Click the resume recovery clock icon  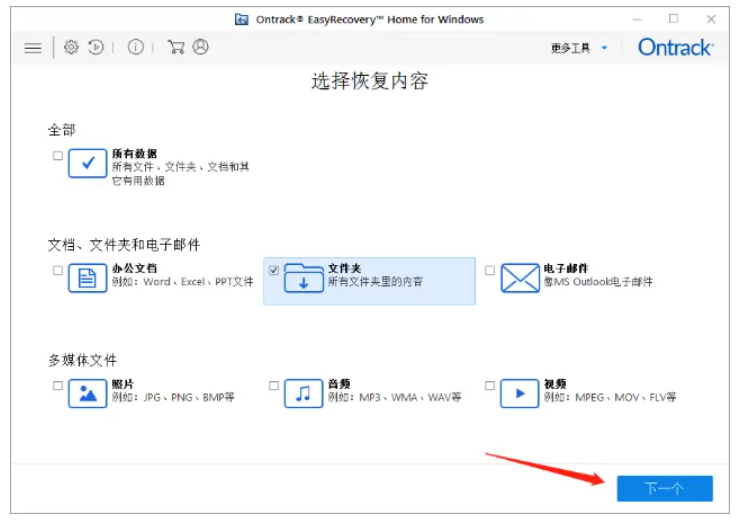pyautogui.click(x=96, y=47)
